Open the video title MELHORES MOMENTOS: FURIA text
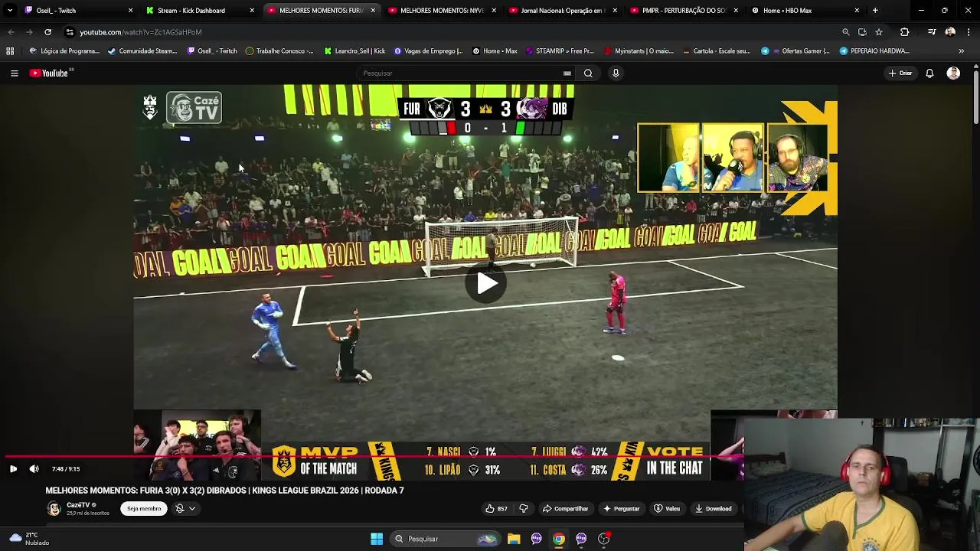Image resolution: width=980 pixels, height=551 pixels. [224, 491]
